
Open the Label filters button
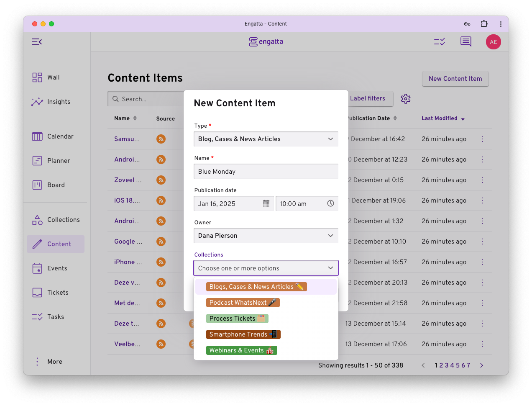click(368, 98)
